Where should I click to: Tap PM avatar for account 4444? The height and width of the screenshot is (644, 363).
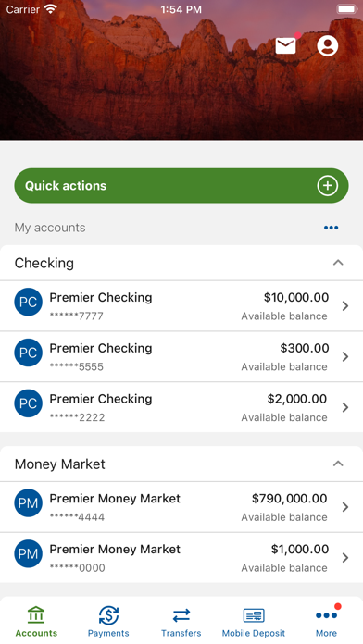(x=29, y=502)
